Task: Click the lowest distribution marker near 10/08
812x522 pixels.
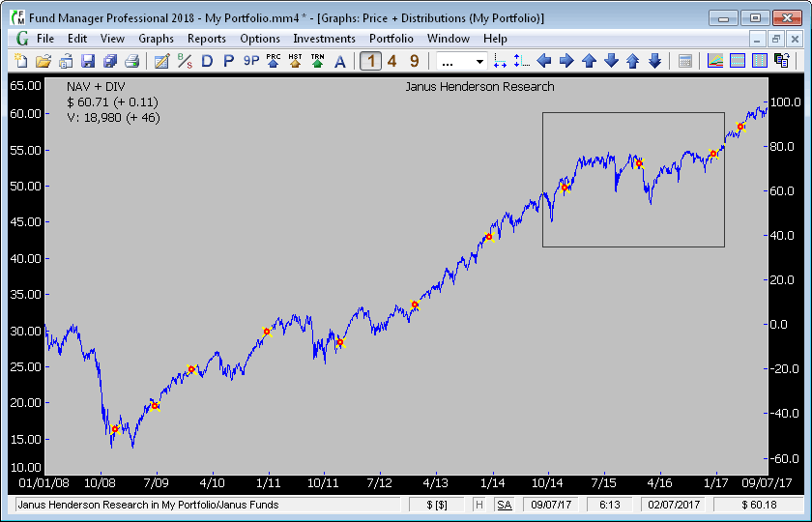Action: click(115, 429)
